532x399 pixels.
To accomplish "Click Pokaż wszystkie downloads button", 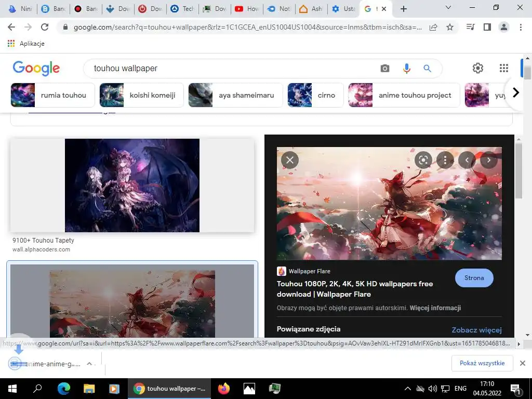I will pos(482,363).
